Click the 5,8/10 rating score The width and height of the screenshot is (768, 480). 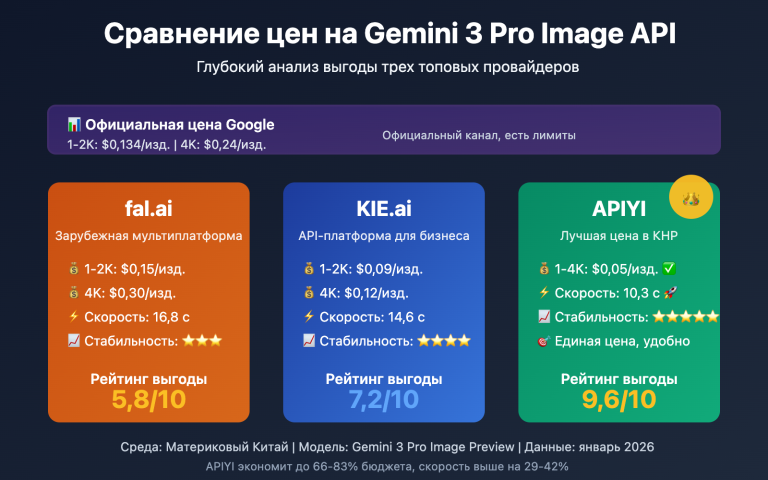[148, 399]
